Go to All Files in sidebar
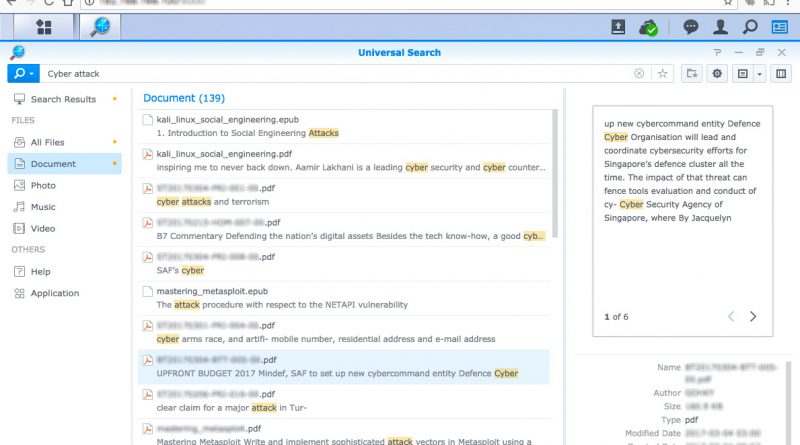This screenshot has width=800, height=445. click(47, 142)
